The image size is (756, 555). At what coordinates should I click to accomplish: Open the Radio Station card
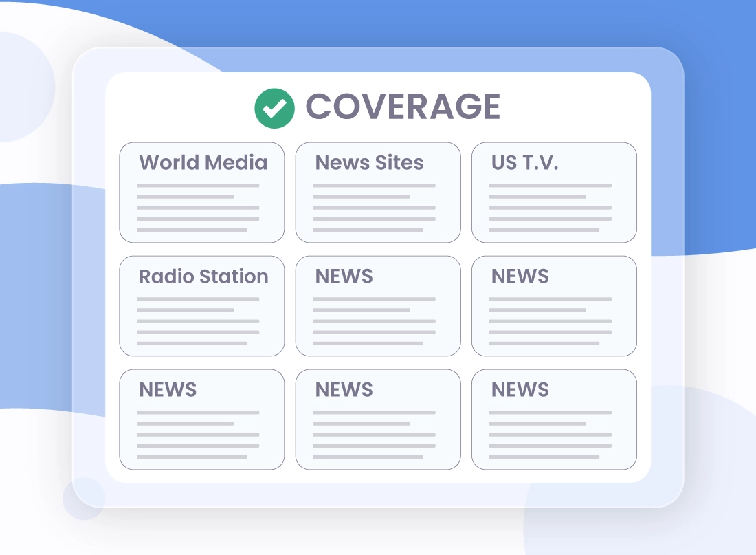(x=201, y=306)
